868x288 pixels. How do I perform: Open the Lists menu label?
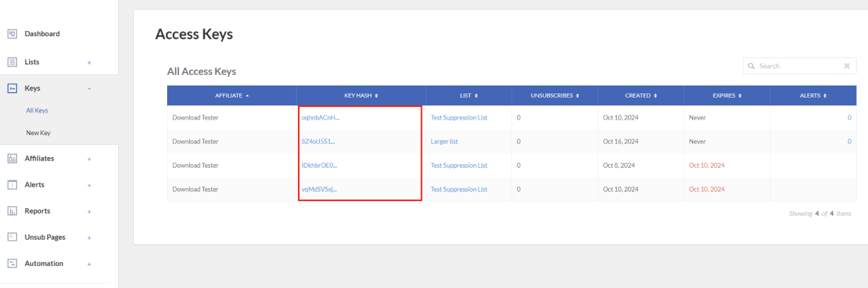pos(32,62)
